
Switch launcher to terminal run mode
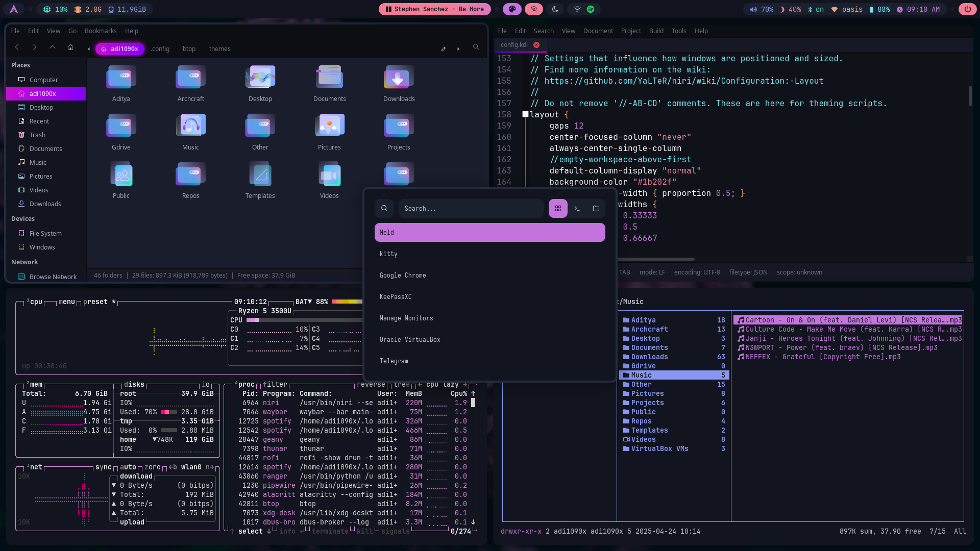click(x=577, y=209)
